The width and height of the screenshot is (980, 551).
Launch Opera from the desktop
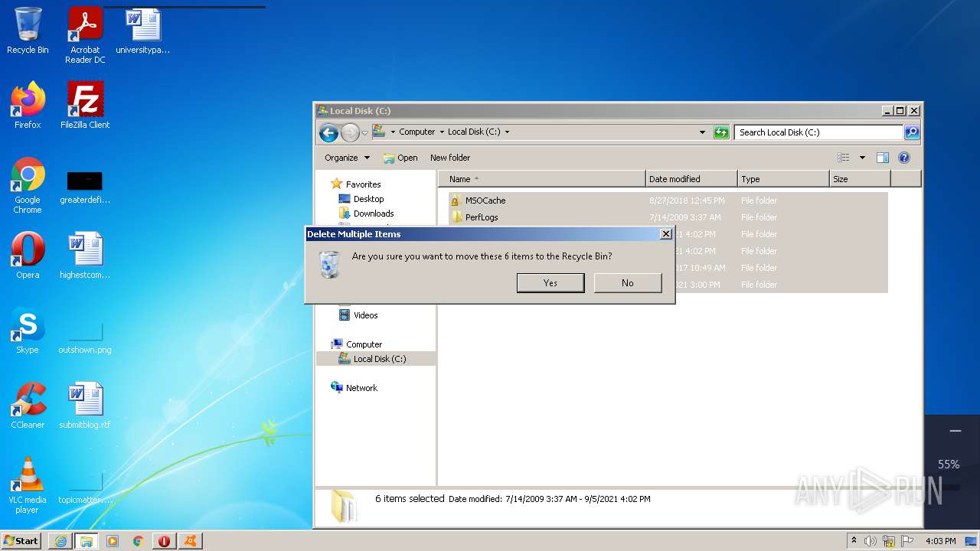click(28, 256)
